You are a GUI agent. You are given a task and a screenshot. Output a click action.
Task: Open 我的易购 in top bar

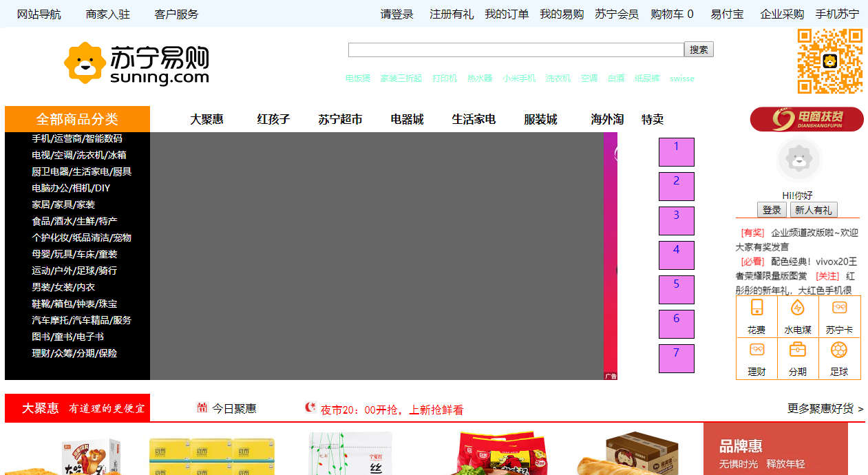[562, 14]
